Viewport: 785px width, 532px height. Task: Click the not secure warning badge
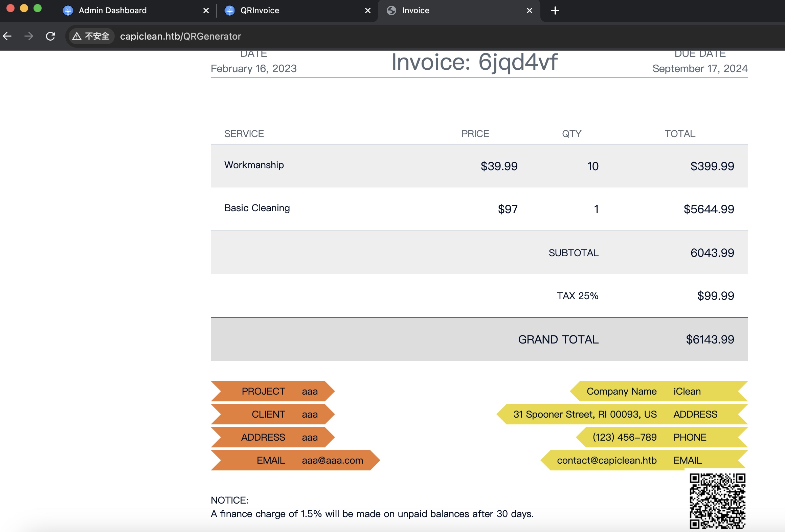coord(91,36)
